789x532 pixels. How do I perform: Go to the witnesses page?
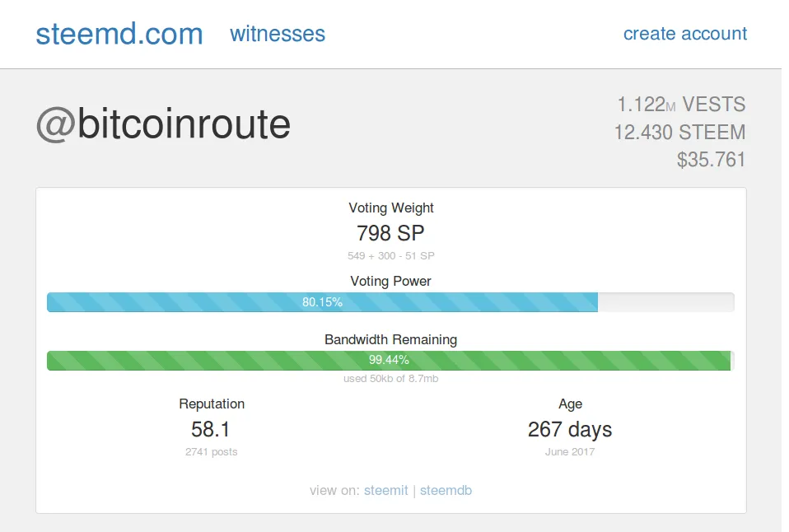(x=278, y=34)
